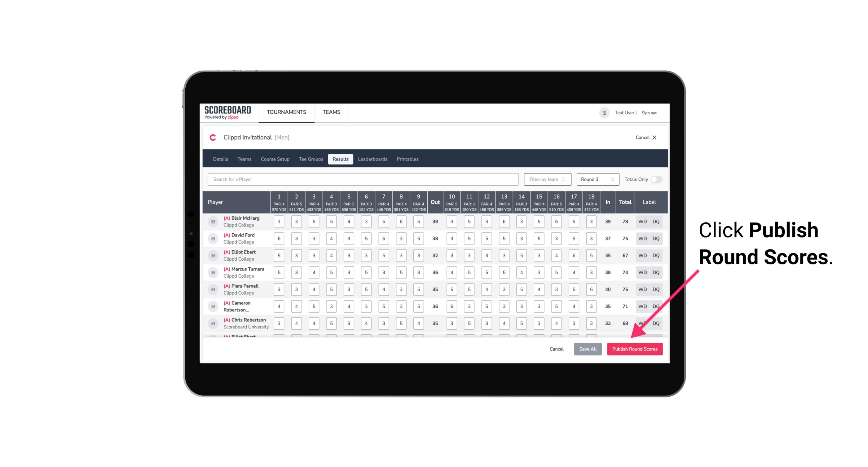Viewport: 868px width, 467px height.
Task: Click the user avatar icon next to Test User
Action: point(604,113)
